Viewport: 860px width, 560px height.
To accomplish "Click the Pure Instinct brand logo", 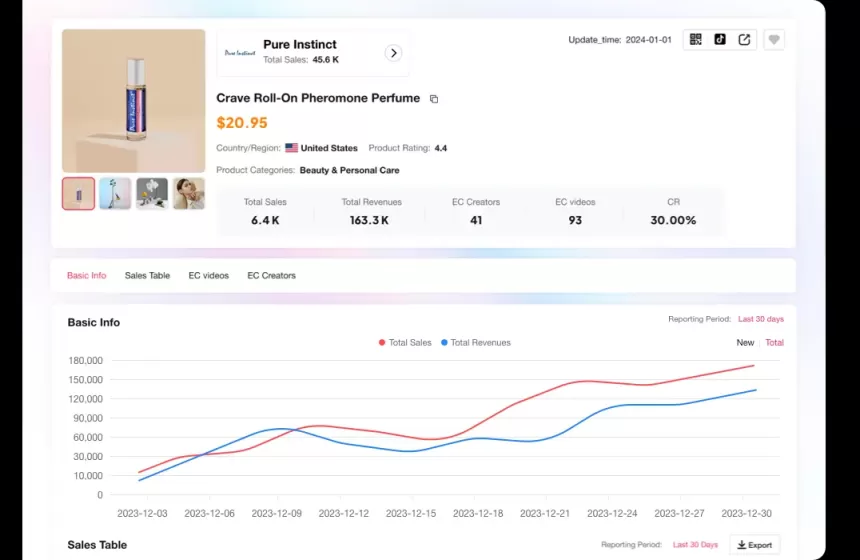I will [240, 53].
